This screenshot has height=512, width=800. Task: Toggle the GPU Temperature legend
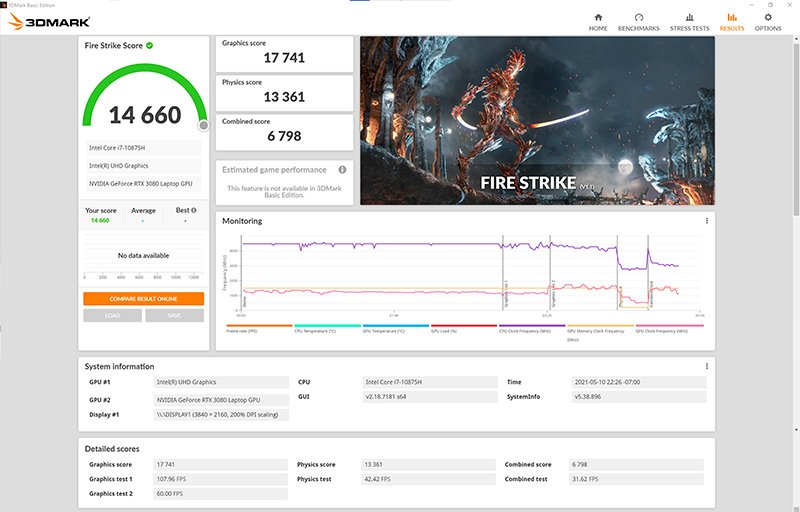396,328
